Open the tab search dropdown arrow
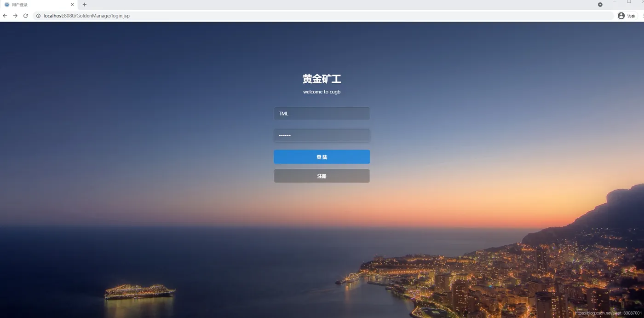 pyautogui.click(x=600, y=5)
